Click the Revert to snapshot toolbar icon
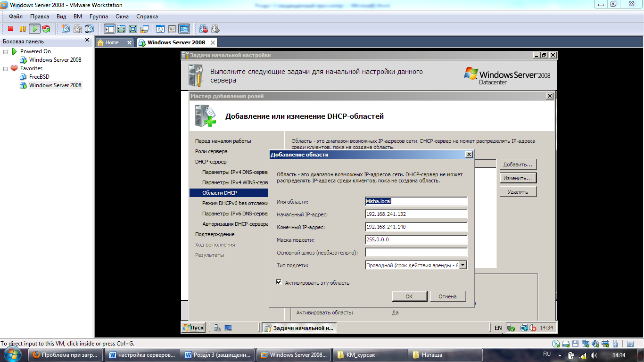 point(77,29)
